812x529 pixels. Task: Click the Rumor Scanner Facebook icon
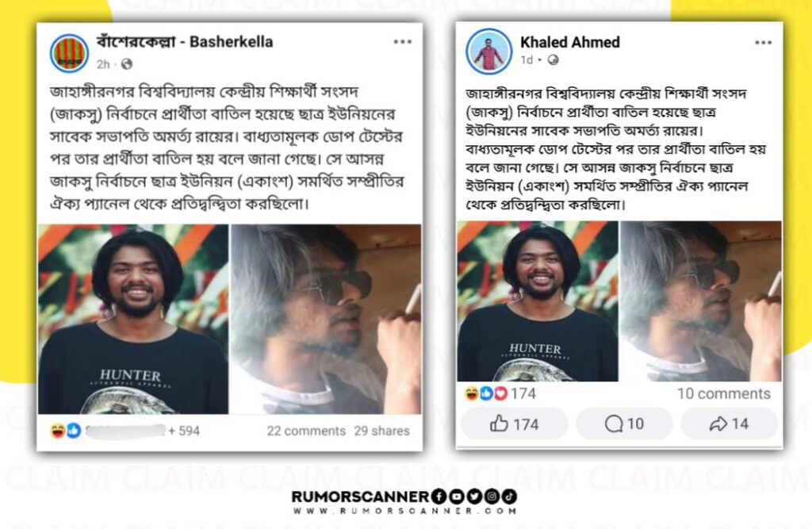click(438, 496)
